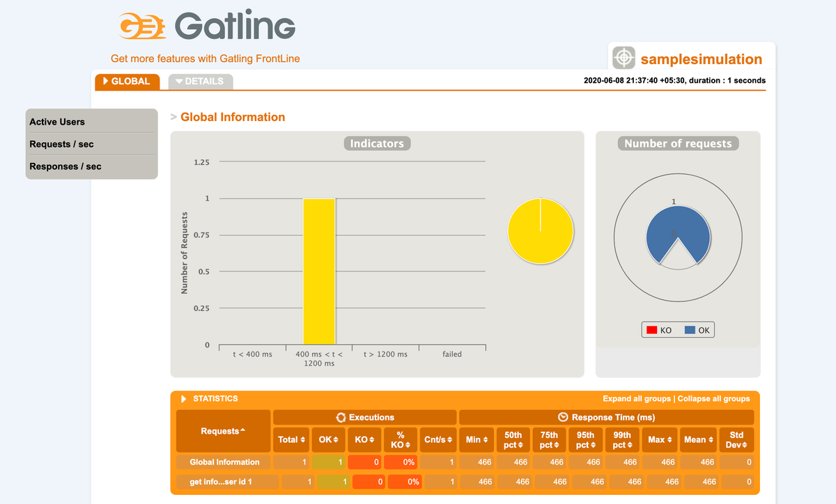This screenshot has height=504, width=836.
Task: Jump to Responses / sec section
Action: [65, 166]
